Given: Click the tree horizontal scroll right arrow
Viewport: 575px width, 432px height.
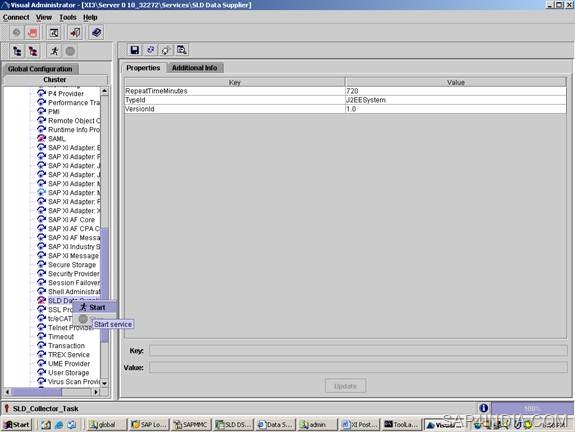Looking at the screenshot, I should click(x=96, y=392).
